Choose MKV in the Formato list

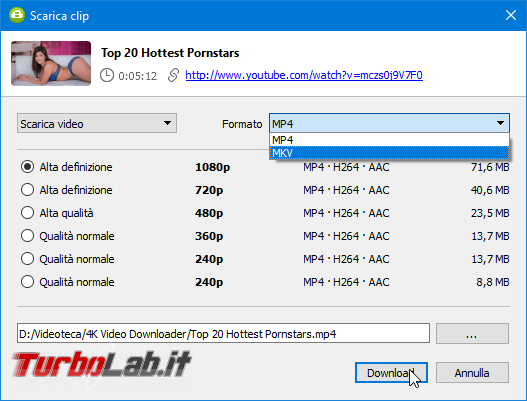[x=389, y=153]
